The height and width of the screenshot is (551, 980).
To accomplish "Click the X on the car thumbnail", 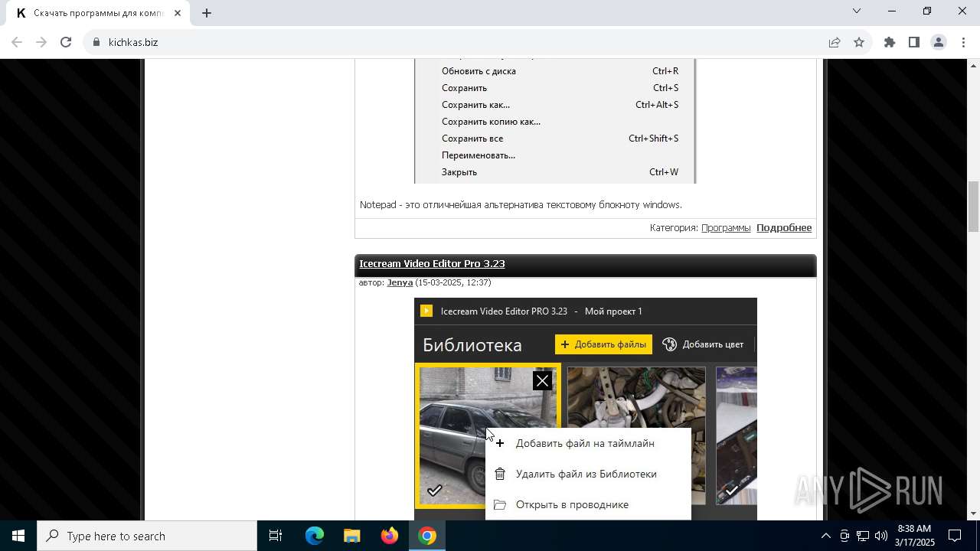I will coord(542,380).
